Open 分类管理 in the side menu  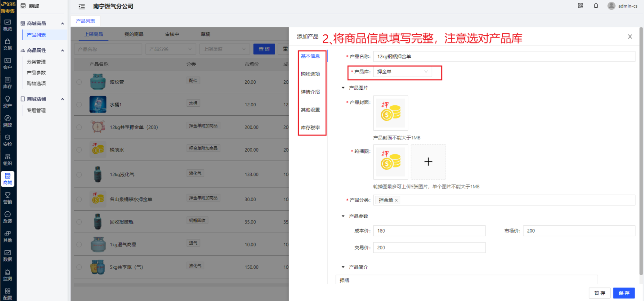point(36,62)
